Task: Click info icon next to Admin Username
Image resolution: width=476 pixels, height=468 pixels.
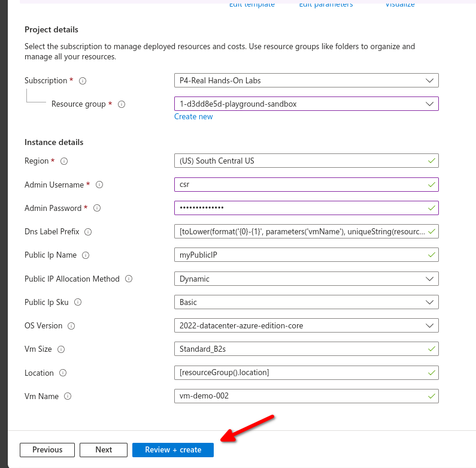Action: coord(99,185)
